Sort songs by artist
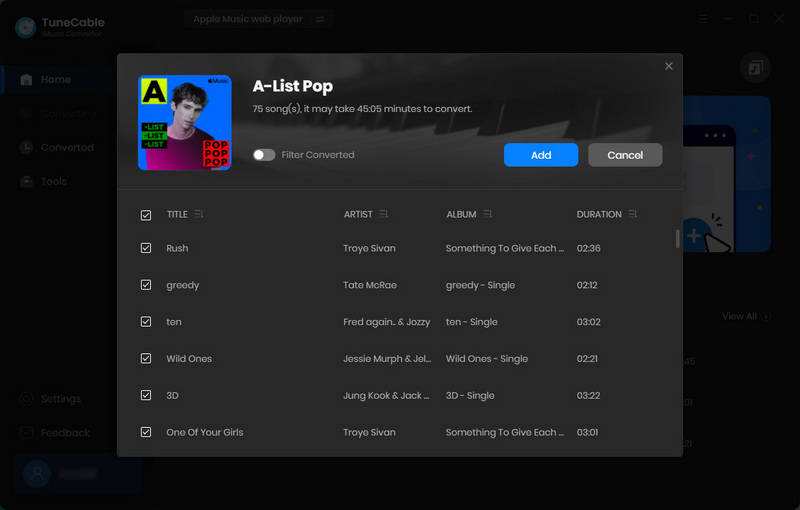The width and height of the screenshot is (800, 510). point(384,214)
